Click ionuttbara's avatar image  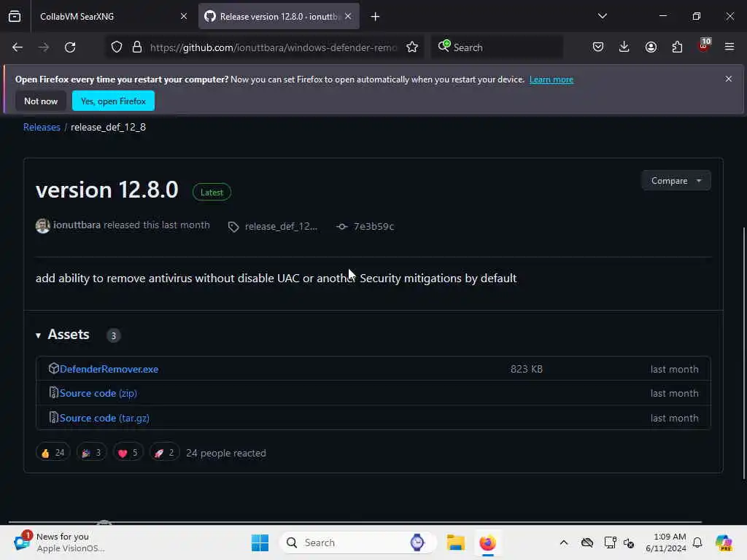(x=43, y=225)
